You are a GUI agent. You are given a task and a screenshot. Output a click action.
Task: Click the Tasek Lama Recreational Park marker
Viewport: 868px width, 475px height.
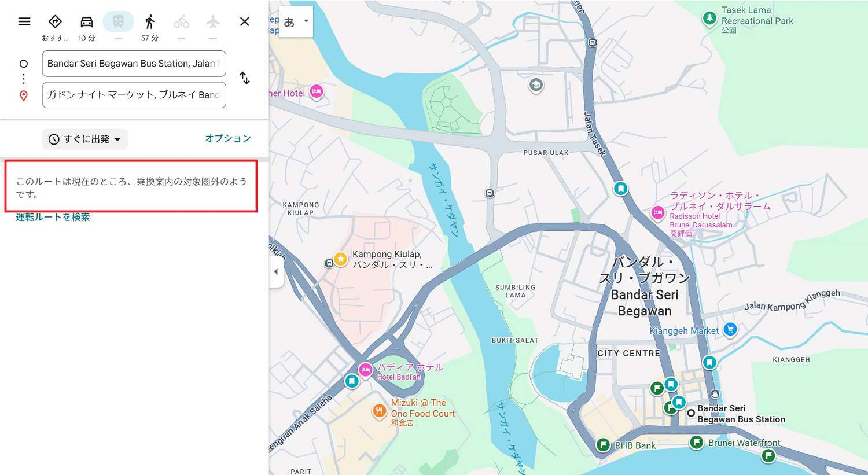(x=709, y=18)
